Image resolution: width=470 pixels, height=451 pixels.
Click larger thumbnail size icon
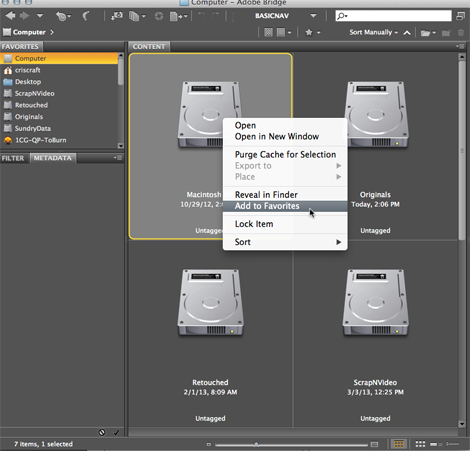[374, 444]
